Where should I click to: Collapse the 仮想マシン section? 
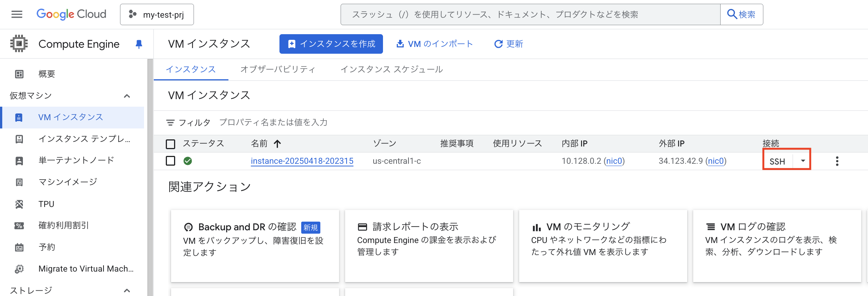[x=127, y=96]
